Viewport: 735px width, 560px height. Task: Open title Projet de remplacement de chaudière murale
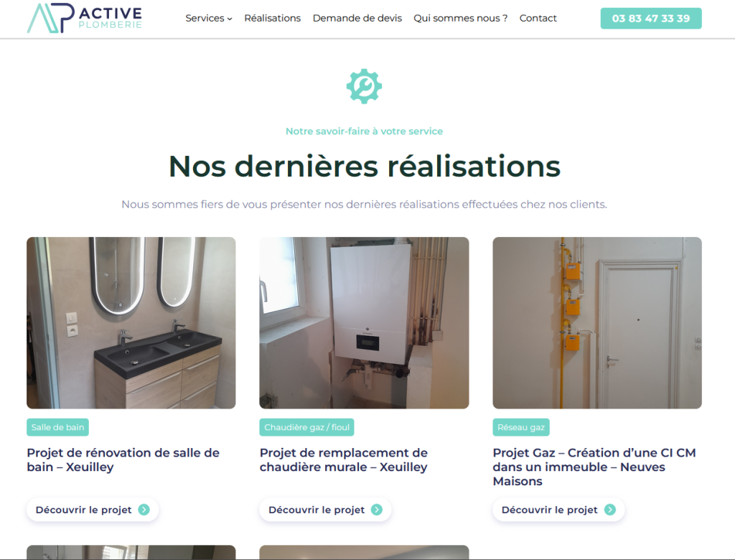344,460
